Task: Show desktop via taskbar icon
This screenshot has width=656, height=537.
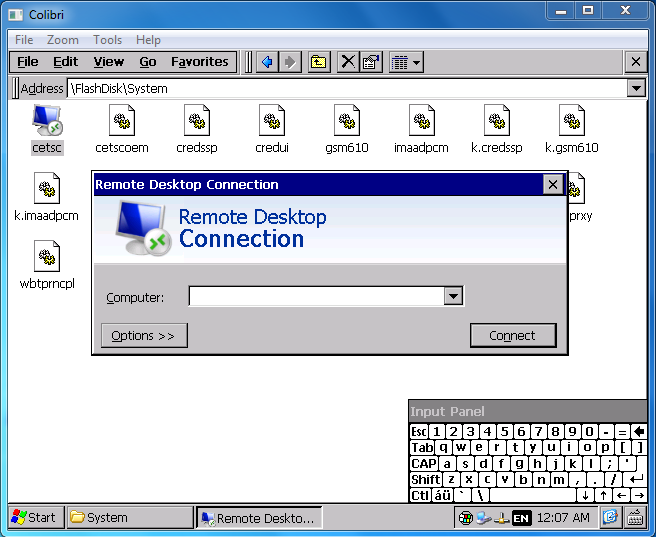Action: point(610,518)
